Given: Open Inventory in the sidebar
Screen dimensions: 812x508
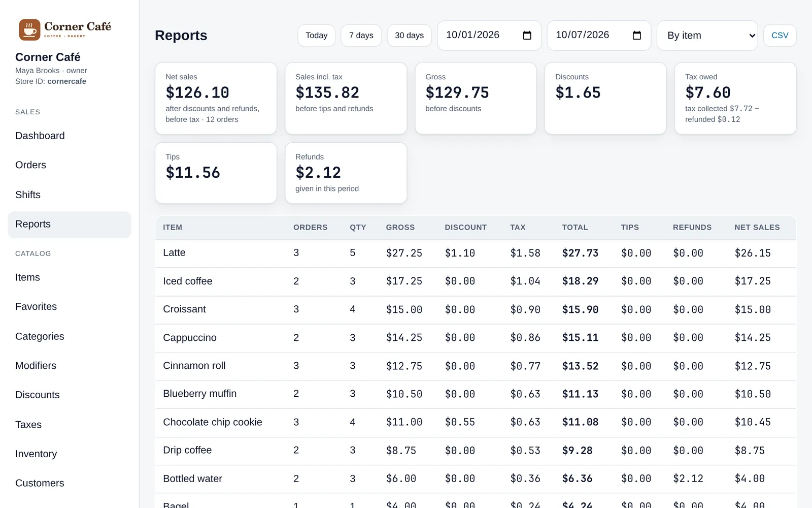Looking at the screenshot, I should pos(70,454).
